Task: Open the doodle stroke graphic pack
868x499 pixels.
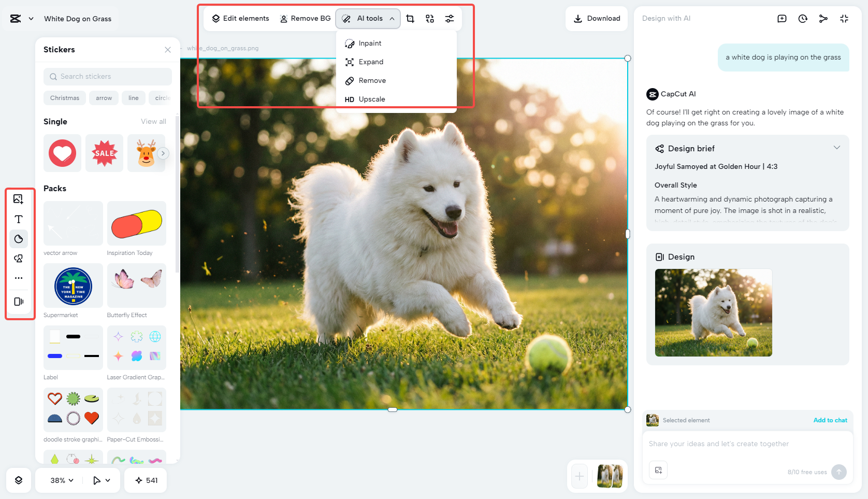Action: (x=73, y=410)
